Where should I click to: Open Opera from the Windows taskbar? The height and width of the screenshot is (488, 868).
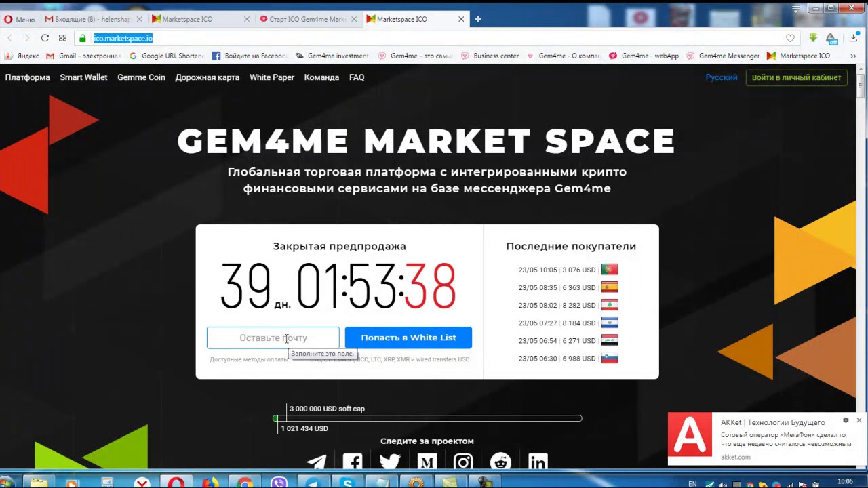click(176, 483)
